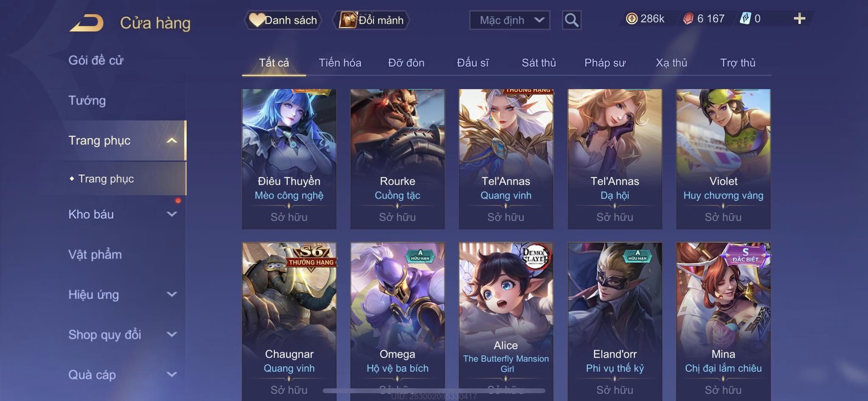
Task: Expand the Hiệu ứng sidebar section
Action: [172, 294]
